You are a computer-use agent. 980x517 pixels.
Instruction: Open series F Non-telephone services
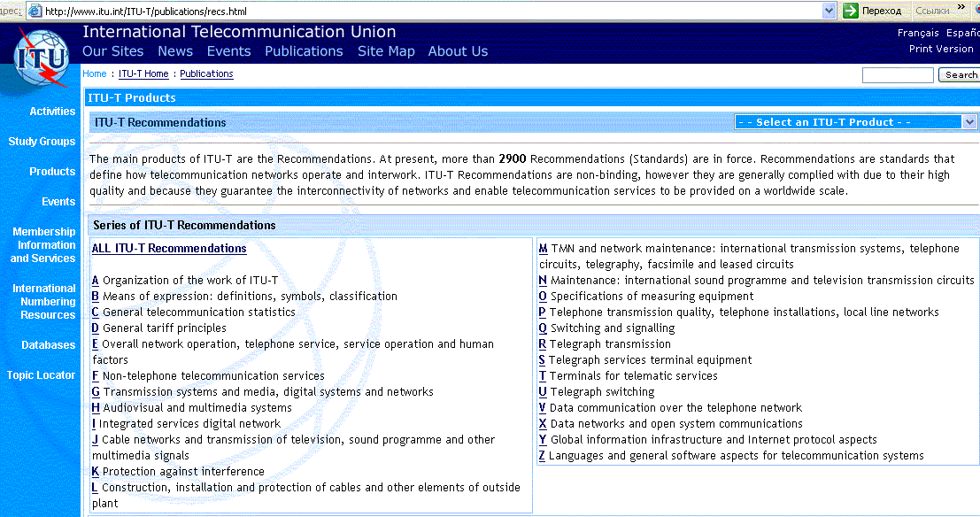95,375
